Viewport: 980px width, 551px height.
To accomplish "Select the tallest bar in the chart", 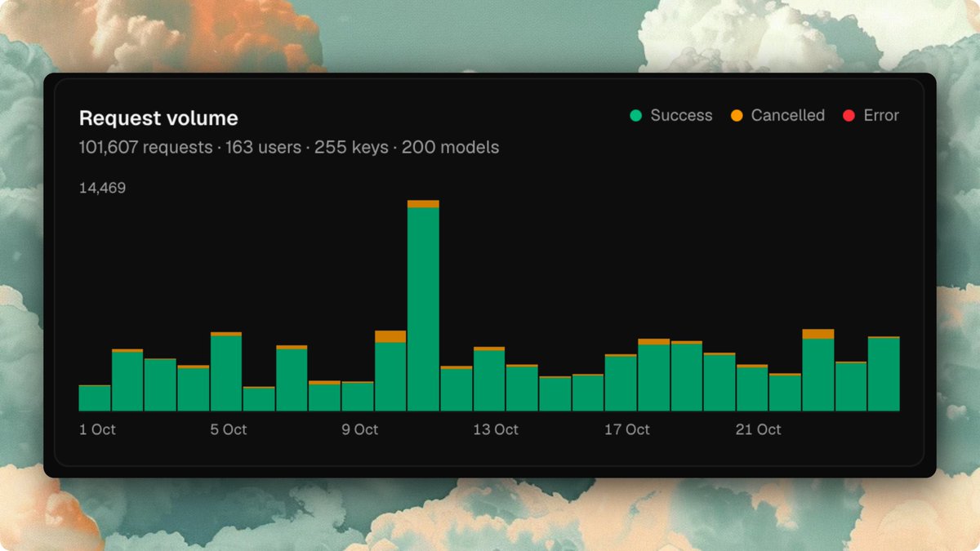I will click(423, 305).
